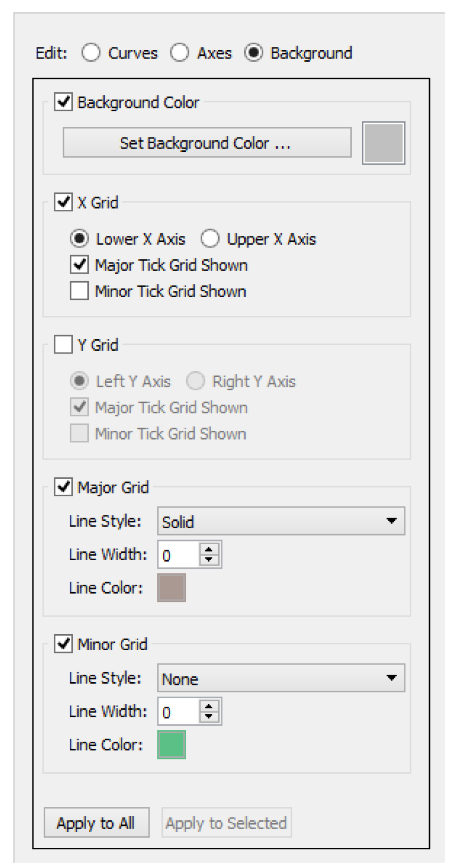Enable Minor Tick Grid Shown for X Grid
This screenshot has height=868, width=456.
(x=79, y=291)
